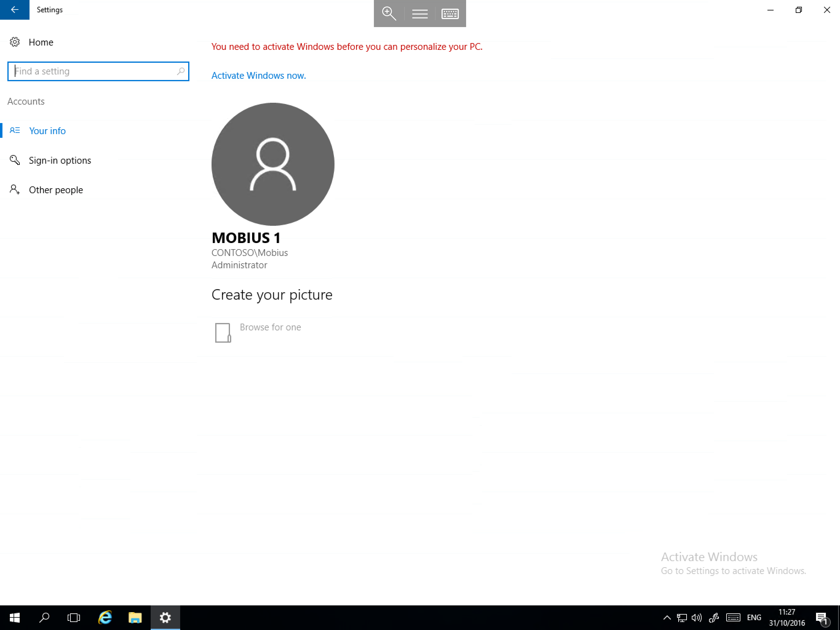Open the volume tray icon
Viewport: 840px width, 630px height.
click(x=696, y=617)
